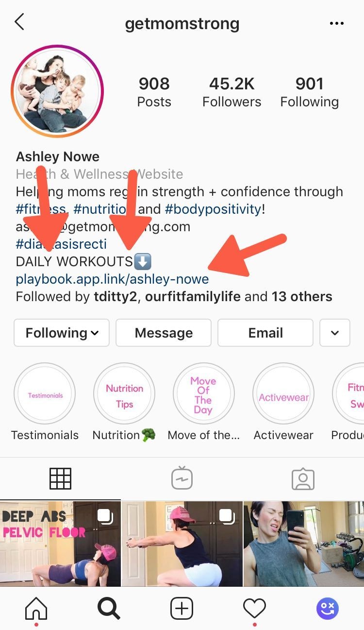Select the Search magnifier icon
The image size is (364, 630).
[109, 608]
